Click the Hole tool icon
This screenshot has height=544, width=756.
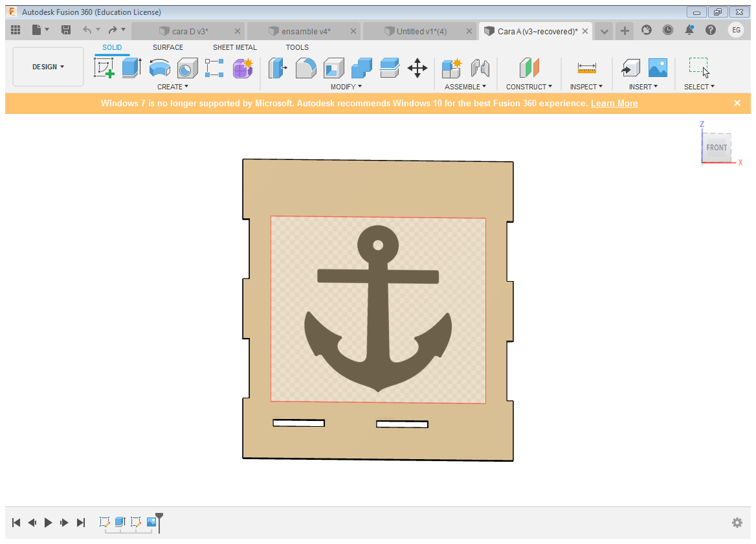coord(187,68)
